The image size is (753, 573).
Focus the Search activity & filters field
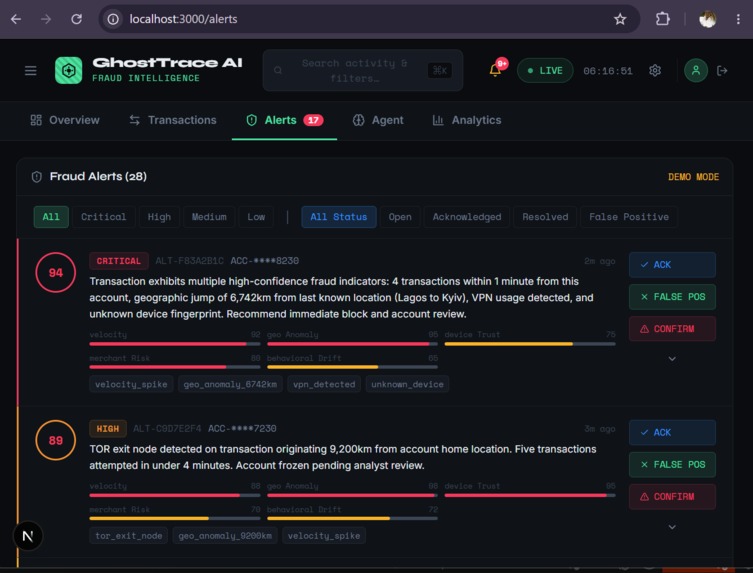tap(363, 71)
